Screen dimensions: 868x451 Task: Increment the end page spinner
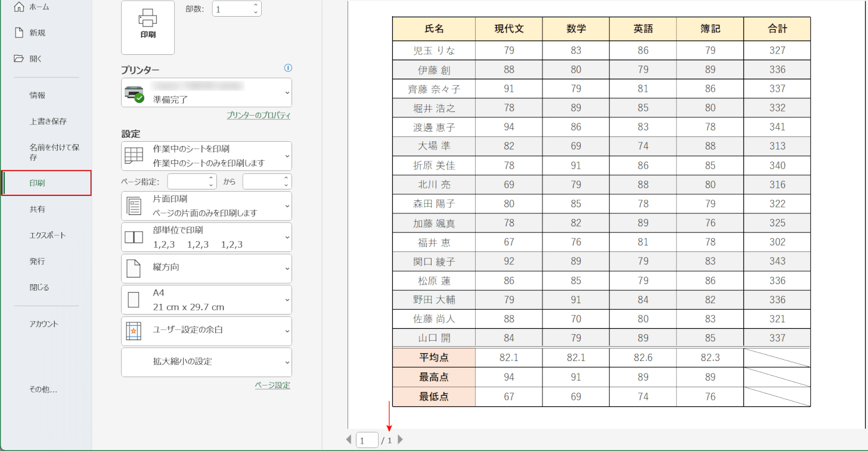(x=287, y=178)
